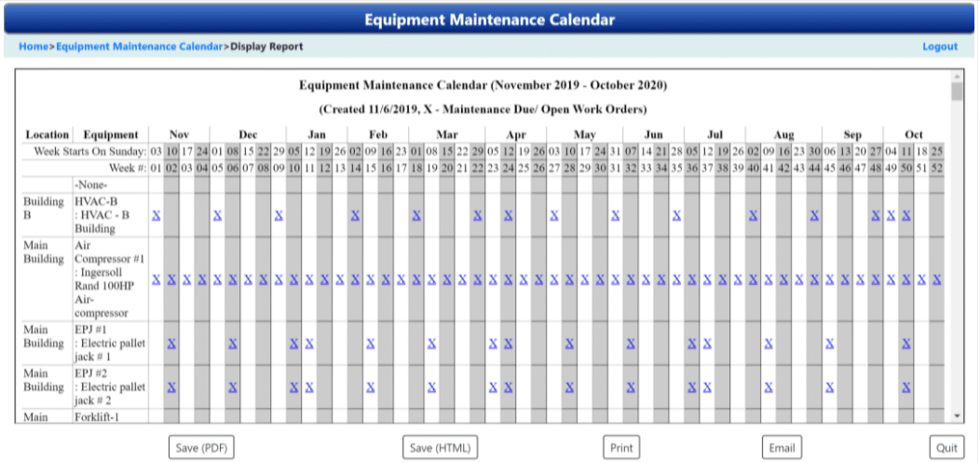Image resolution: width=980 pixels, height=463 pixels.
Task: Select the HVAC-B week 50 maintenance X
Action: [905, 215]
